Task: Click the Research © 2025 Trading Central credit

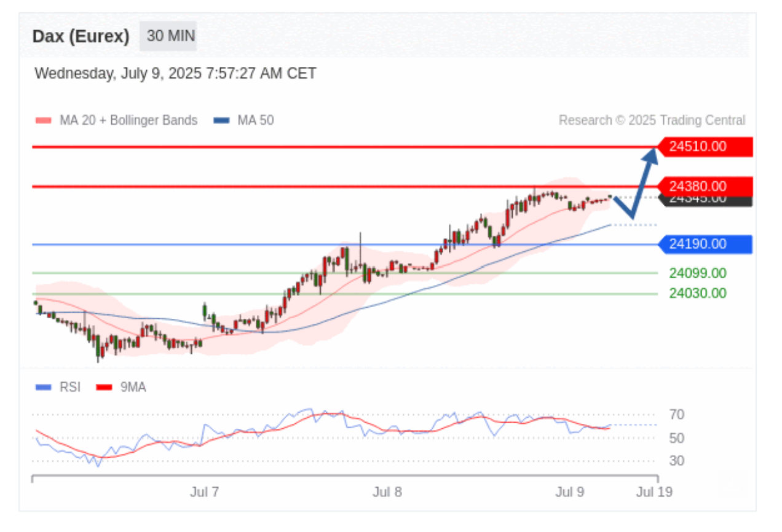Action: tap(652, 120)
